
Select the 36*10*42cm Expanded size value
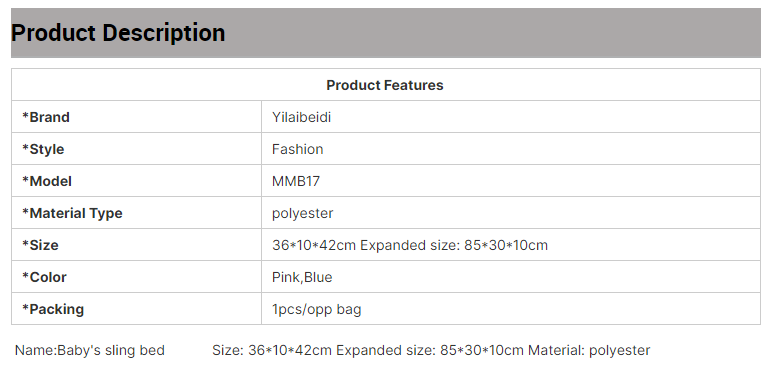[x=410, y=245]
